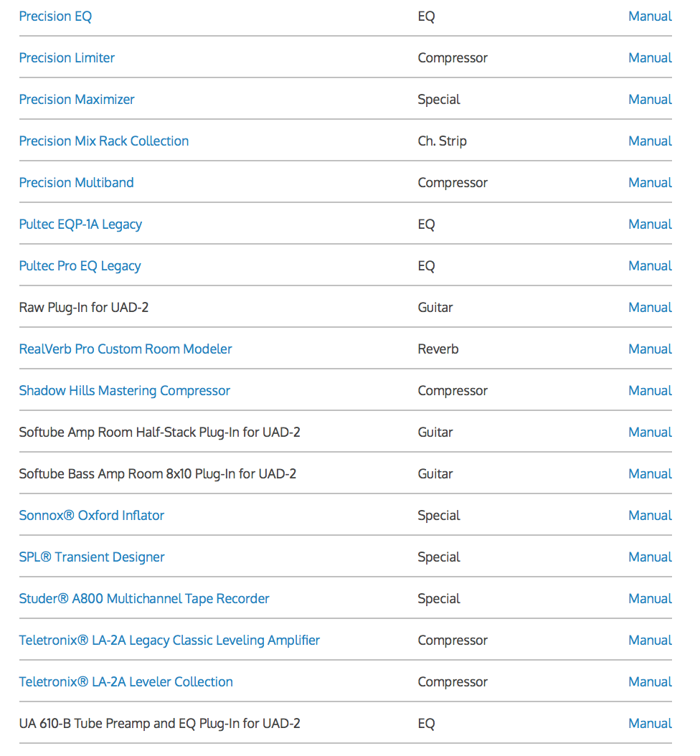Image resolution: width=700 pixels, height=756 pixels.
Task: Open the Manual for Precision EQ
Action: 650,16
